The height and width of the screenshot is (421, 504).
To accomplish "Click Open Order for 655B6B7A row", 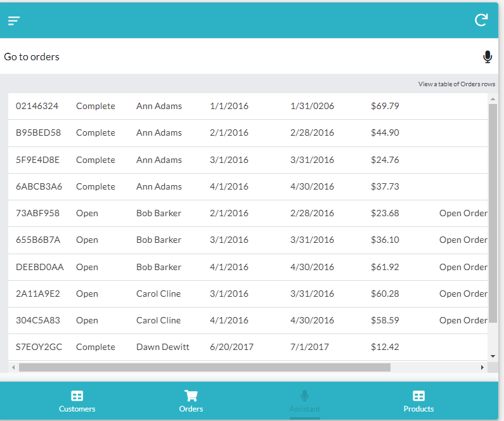I will (463, 240).
